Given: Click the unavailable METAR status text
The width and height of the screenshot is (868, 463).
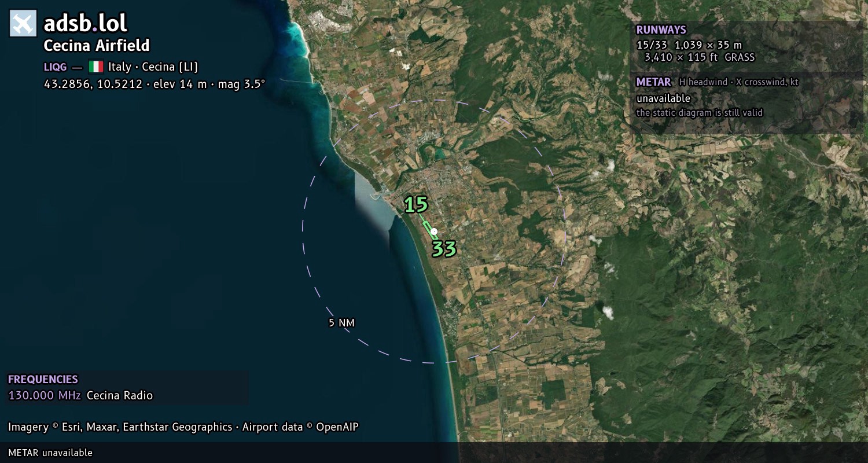Looking at the screenshot, I should coord(663,98).
